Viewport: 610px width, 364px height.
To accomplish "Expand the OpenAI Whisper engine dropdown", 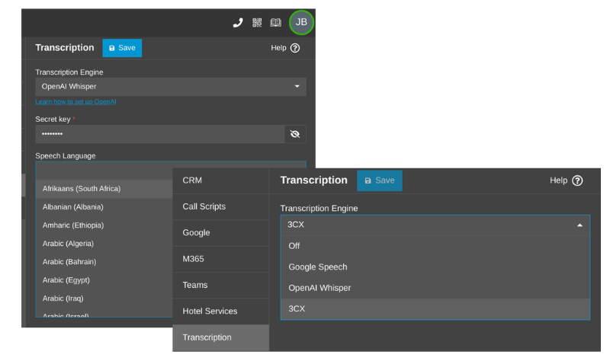I will pyautogui.click(x=171, y=87).
